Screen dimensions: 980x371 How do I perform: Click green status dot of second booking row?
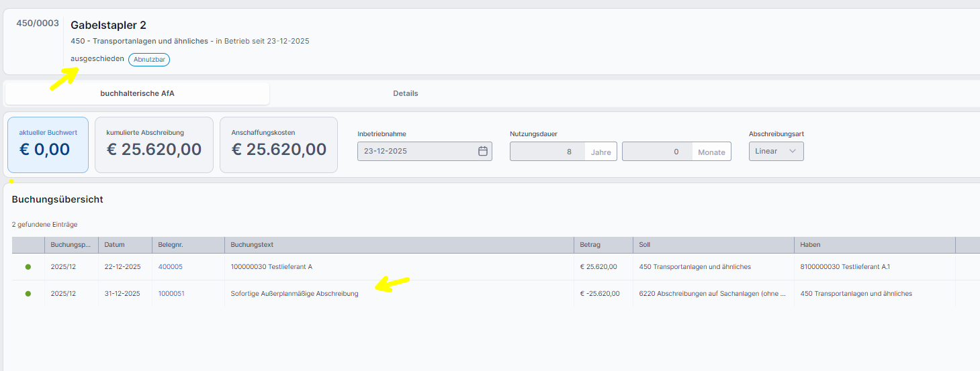click(28, 294)
